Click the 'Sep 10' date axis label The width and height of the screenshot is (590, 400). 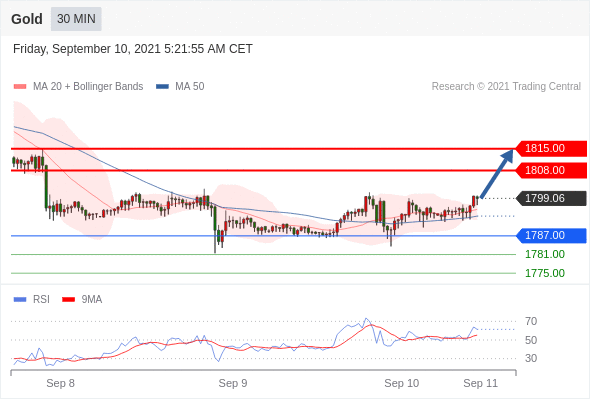pyautogui.click(x=401, y=383)
